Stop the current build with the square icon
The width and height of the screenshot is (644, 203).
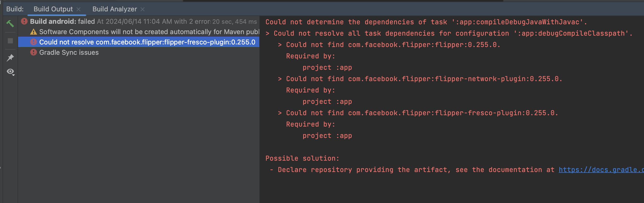click(10, 41)
